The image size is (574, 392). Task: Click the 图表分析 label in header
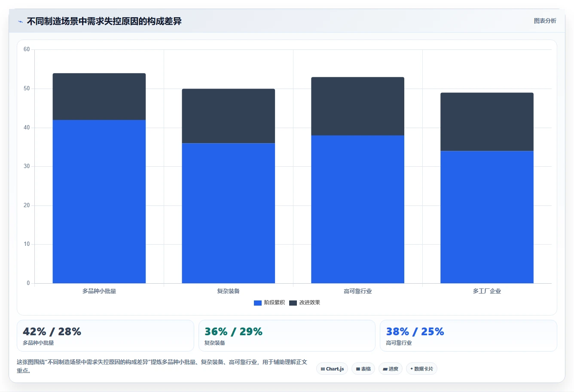pyautogui.click(x=545, y=21)
